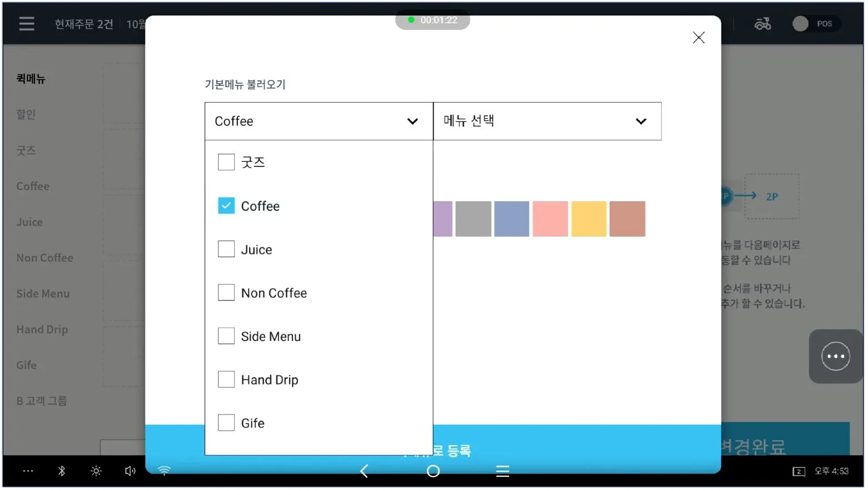Screen dimensions: 868x490
Task: Open the volume speaker icon
Action: pyautogui.click(x=130, y=471)
